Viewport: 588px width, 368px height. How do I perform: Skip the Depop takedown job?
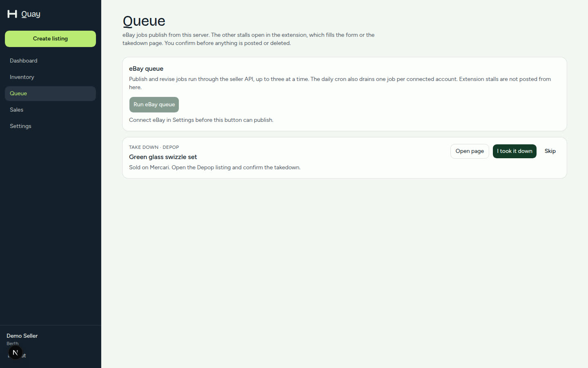[550, 151]
